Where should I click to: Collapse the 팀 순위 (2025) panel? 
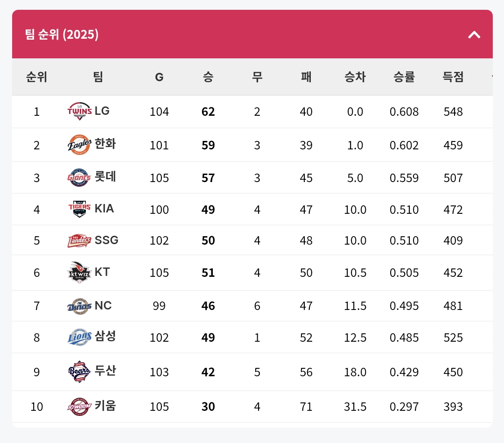point(474,35)
